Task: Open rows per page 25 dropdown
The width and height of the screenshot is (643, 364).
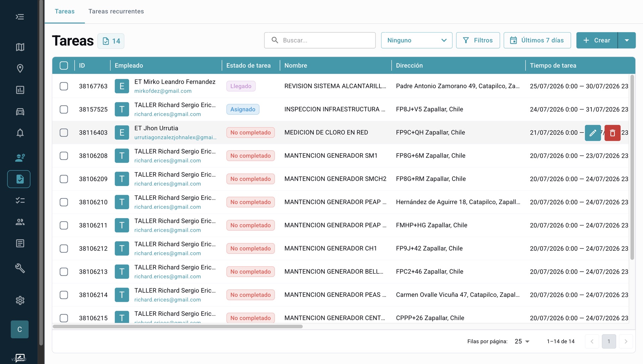Action: click(x=522, y=341)
